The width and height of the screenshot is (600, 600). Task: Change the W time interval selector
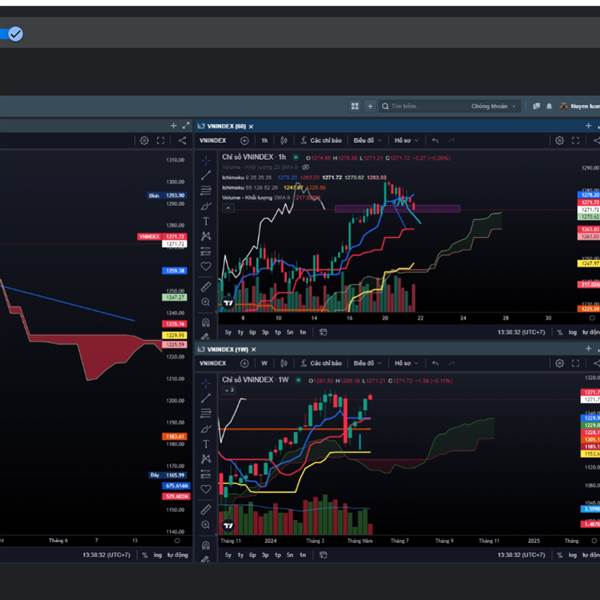click(x=264, y=363)
